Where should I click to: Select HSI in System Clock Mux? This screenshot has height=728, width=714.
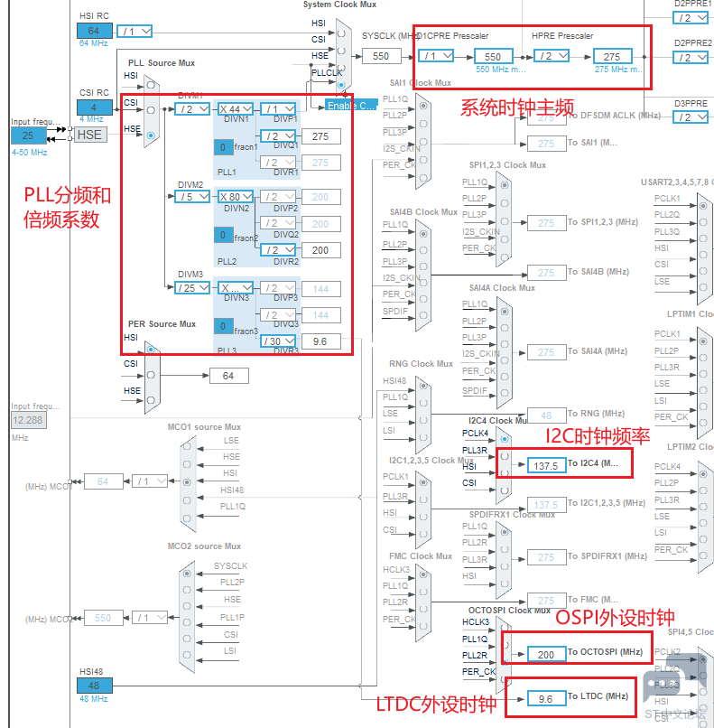click(x=341, y=33)
